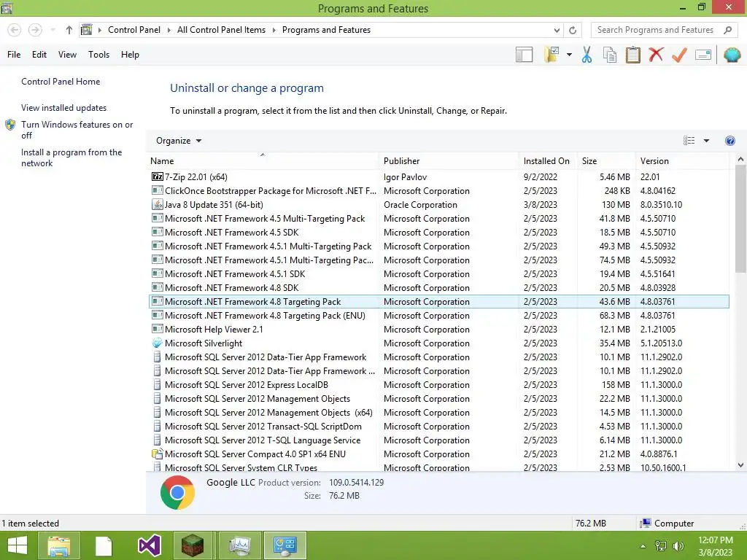This screenshot has width=747, height=560.
Task: Click the volume speaker tray icon
Action: pyautogui.click(x=678, y=546)
